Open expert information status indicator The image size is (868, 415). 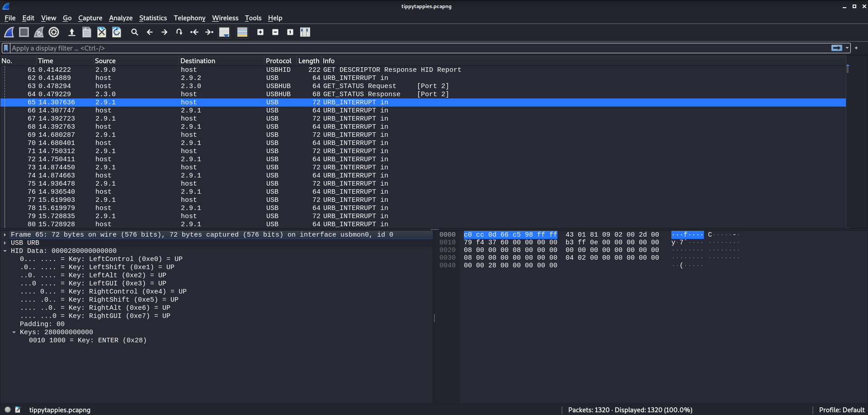[x=8, y=410]
